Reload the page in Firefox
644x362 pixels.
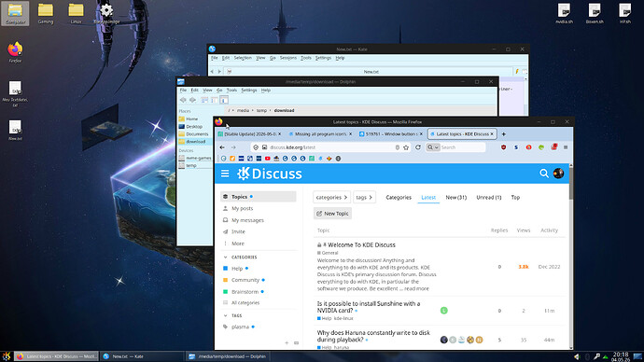point(418,147)
